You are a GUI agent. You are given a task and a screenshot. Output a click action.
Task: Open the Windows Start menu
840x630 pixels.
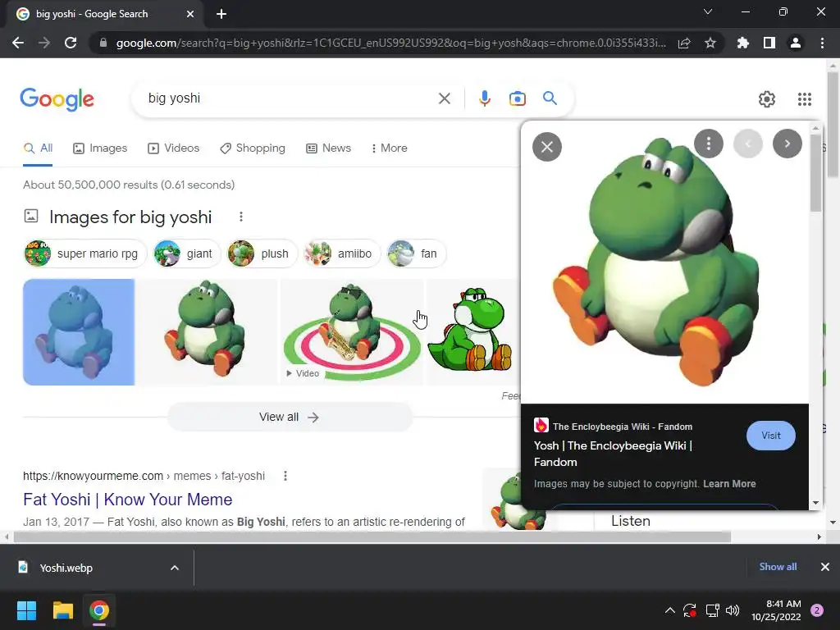pyautogui.click(x=26, y=610)
